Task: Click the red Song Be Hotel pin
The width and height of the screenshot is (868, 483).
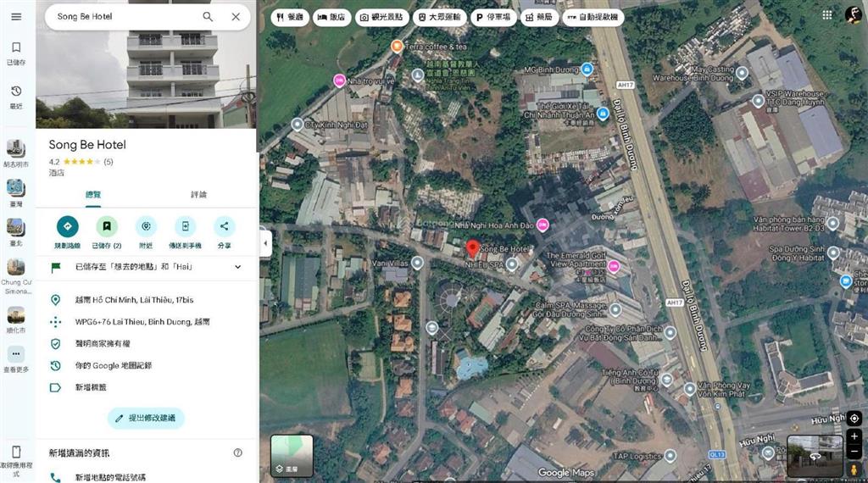Action: pyautogui.click(x=472, y=249)
